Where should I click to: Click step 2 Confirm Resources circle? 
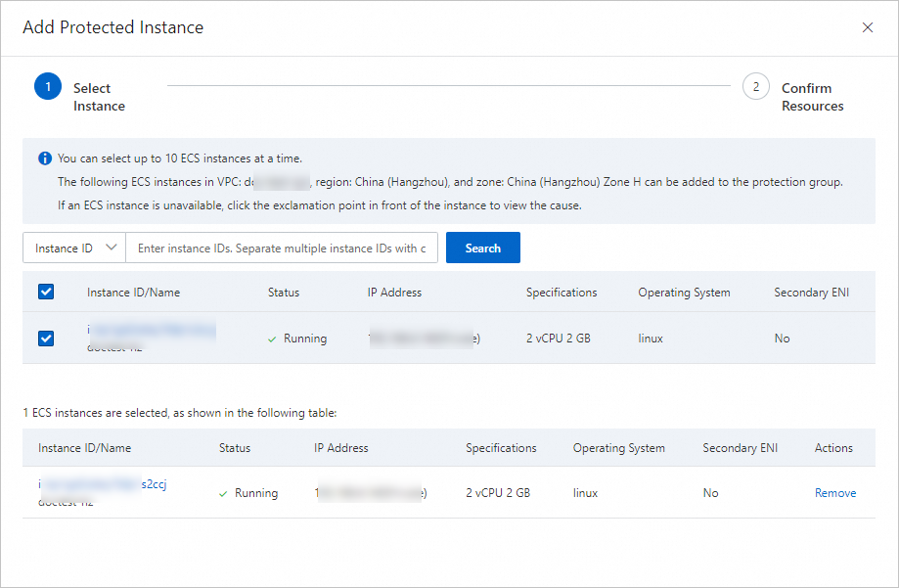755,87
